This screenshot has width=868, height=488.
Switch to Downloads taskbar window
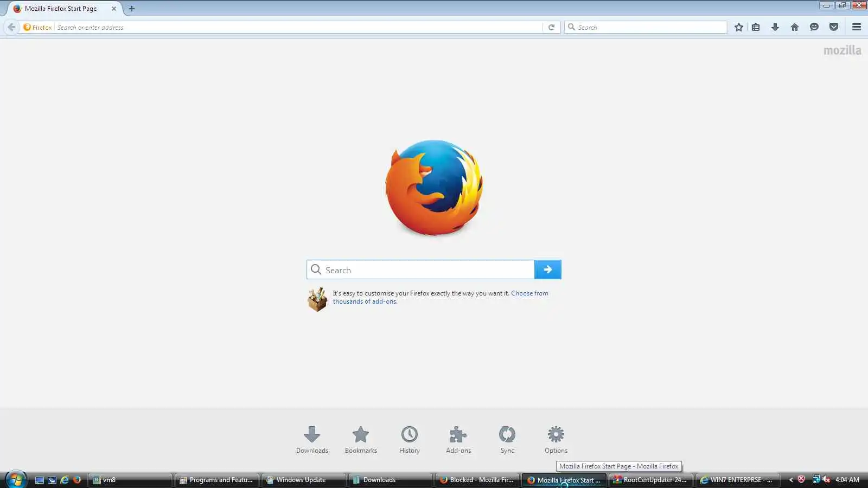pyautogui.click(x=390, y=480)
